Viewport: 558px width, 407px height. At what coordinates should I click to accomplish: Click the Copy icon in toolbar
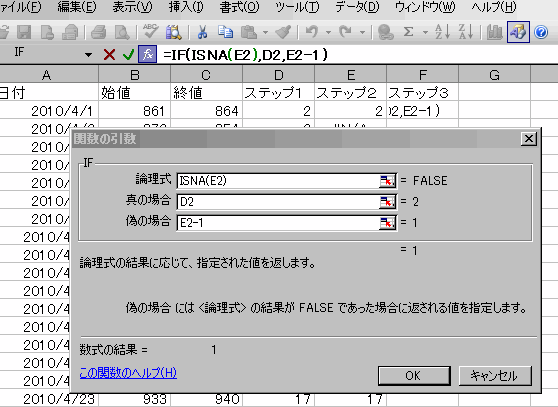(225, 32)
